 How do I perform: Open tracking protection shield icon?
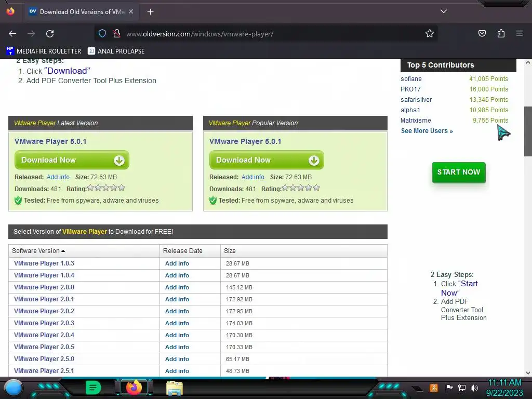102,33
